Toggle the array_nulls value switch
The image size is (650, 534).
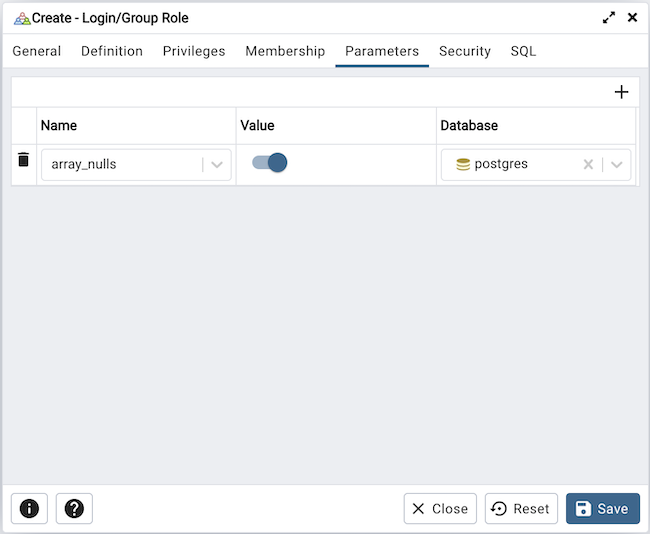pos(269,163)
